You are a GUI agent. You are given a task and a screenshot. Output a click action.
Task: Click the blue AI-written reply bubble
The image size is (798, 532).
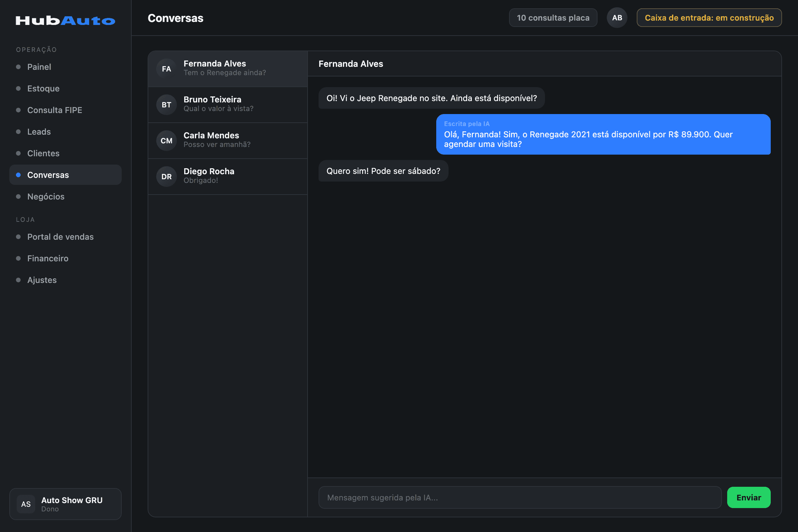[x=603, y=134]
